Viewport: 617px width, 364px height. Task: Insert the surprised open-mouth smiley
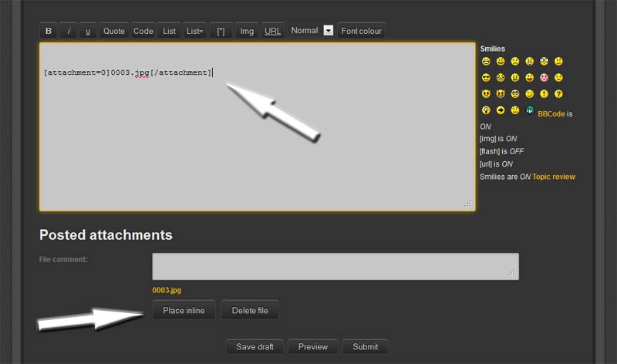click(x=530, y=61)
